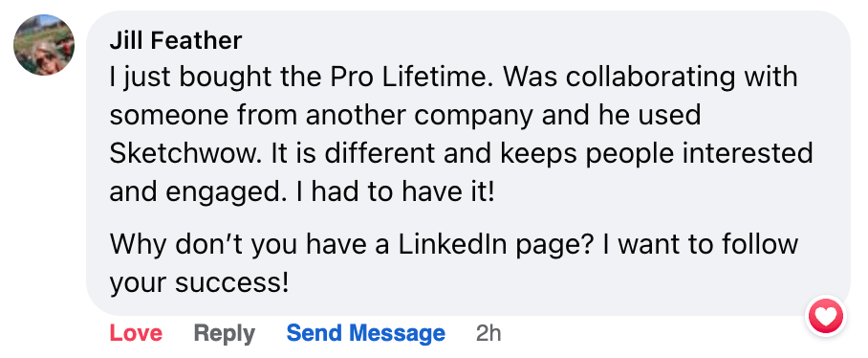Click the sentence I had to have it!
Viewport: 868px width, 358px height.
coord(403,191)
